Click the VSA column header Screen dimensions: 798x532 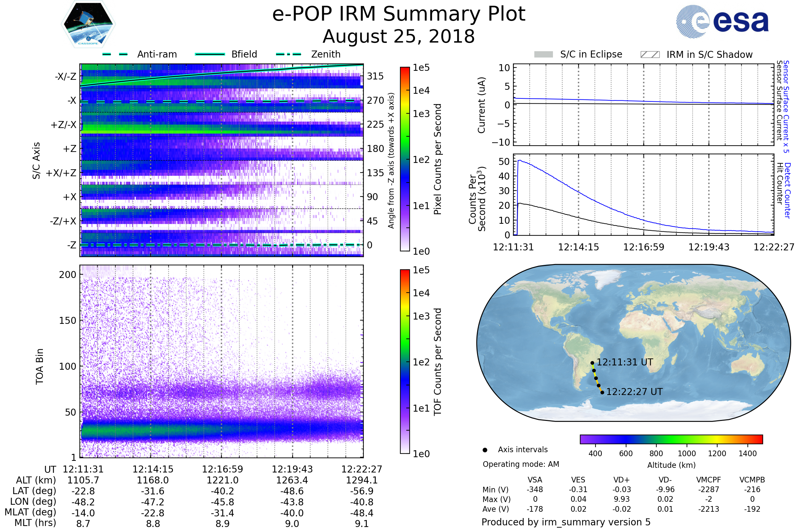[535, 480]
